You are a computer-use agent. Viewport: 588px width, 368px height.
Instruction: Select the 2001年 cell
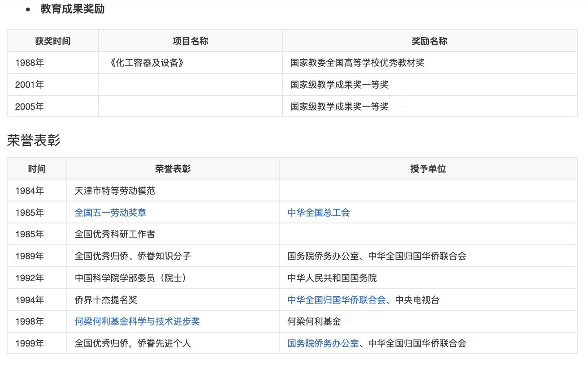(53, 85)
